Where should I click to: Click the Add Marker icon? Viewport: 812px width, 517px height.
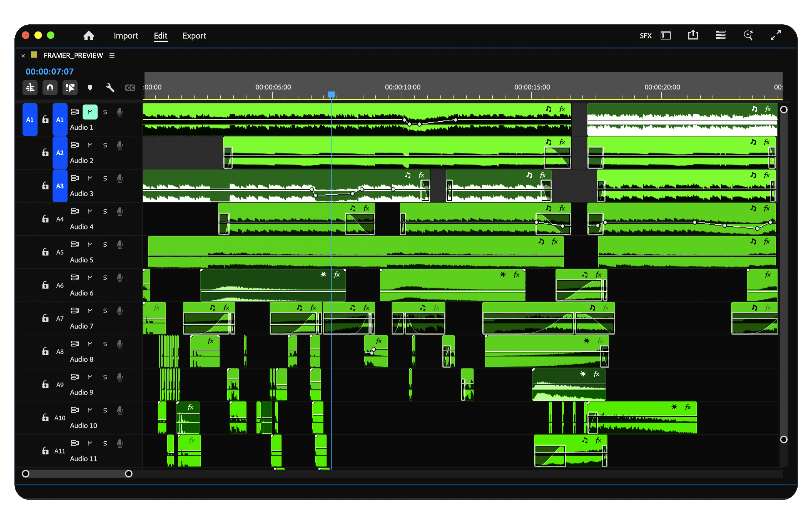tap(90, 88)
